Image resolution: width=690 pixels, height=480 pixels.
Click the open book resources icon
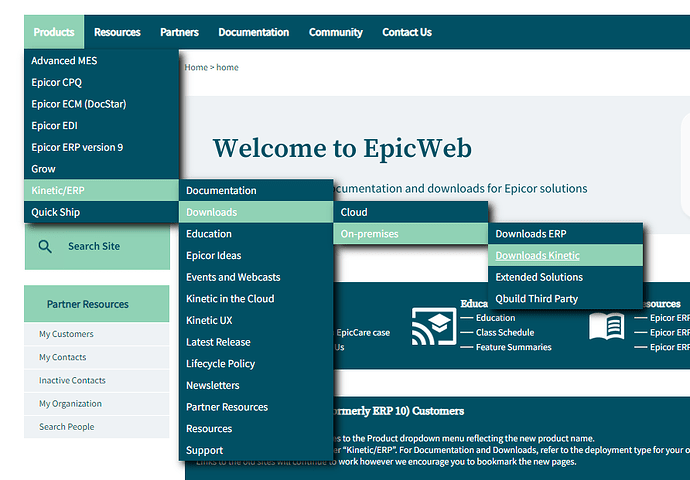pyautogui.click(x=607, y=326)
